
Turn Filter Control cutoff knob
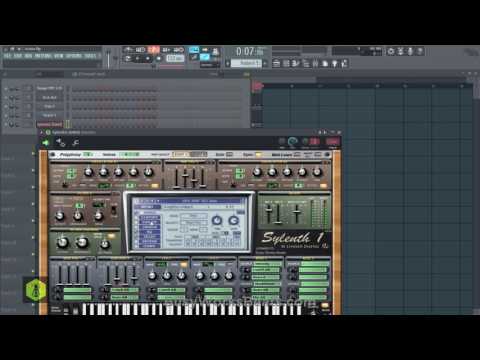click(62, 242)
